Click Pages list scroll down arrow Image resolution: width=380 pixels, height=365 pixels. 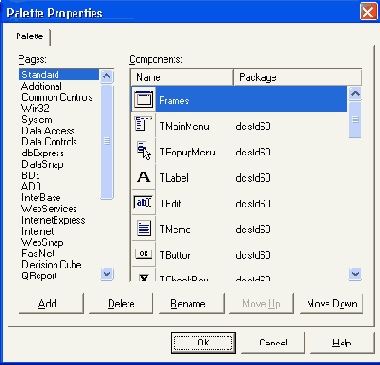[107, 274]
